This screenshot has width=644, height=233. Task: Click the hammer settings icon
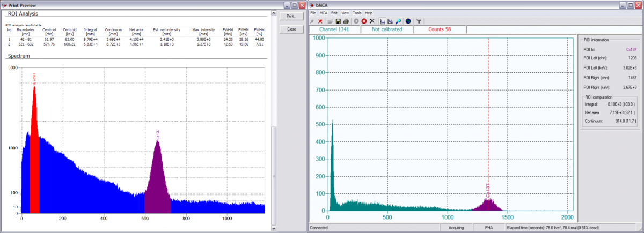[x=419, y=21]
